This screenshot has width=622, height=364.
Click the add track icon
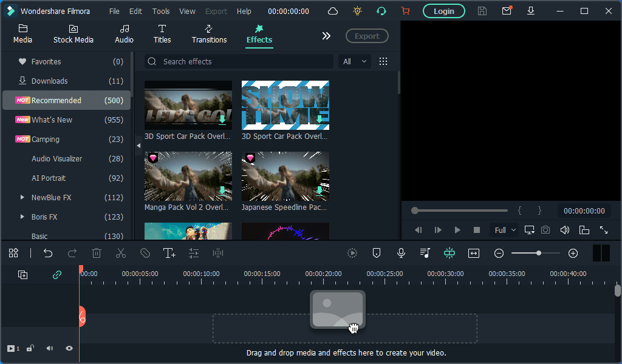[22, 274]
